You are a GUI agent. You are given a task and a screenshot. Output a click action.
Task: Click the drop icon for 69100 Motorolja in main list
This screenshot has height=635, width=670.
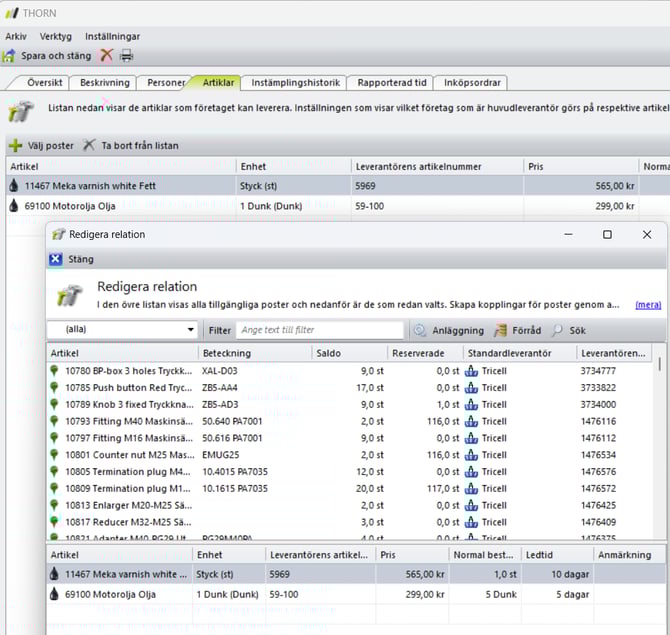click(x=14, y=206)
